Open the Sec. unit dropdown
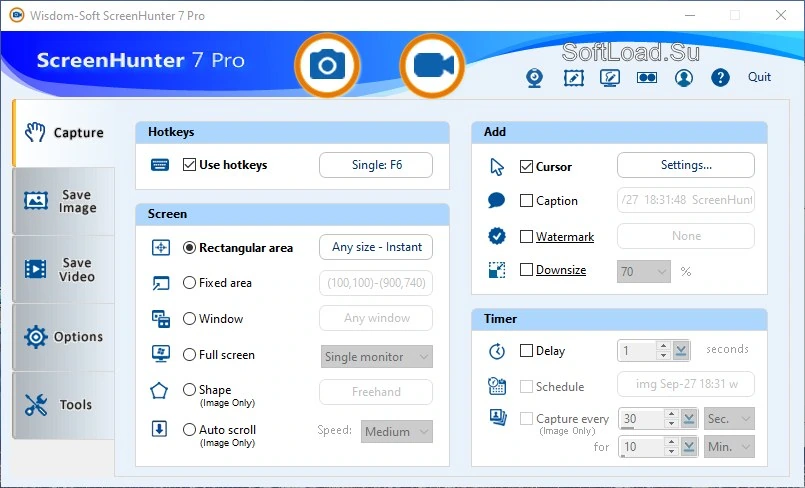 coord(729,419)
